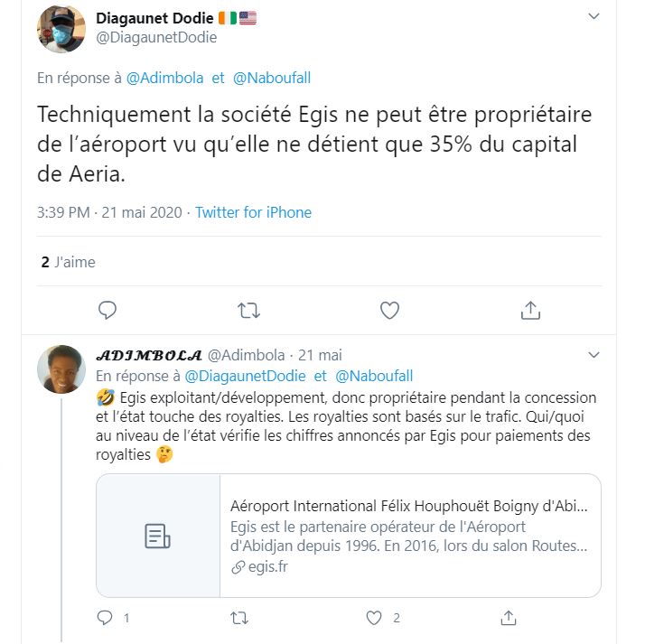Click the article card document icon

(158, 536)
